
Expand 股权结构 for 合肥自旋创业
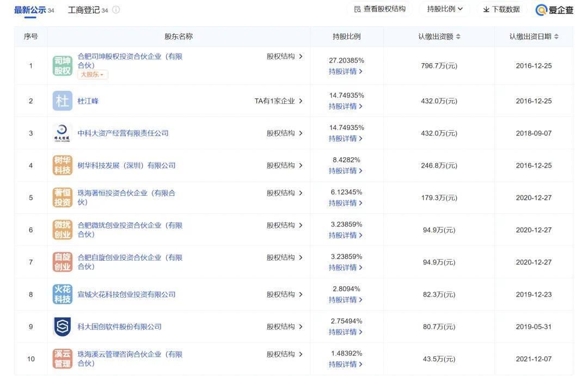pos(285,257)
